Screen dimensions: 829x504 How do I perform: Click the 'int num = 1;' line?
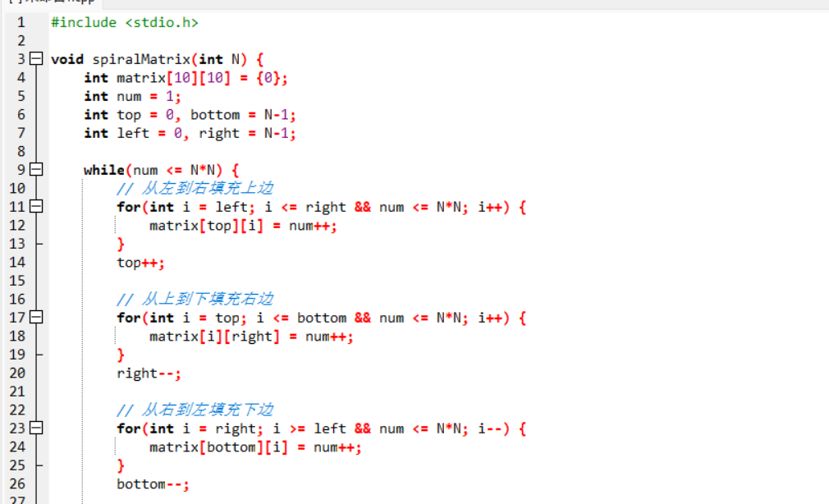[133, 96]
